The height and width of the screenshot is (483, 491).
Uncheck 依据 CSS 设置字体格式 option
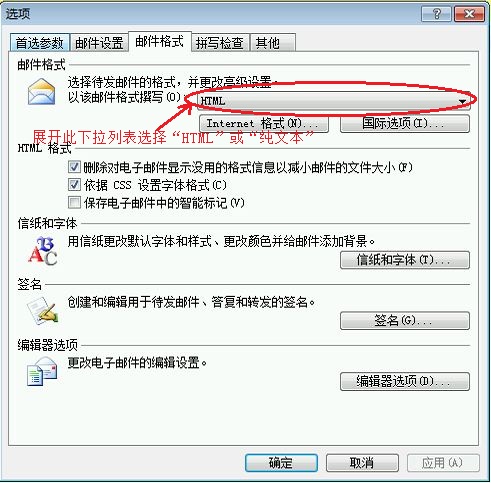[x=74, y=185]
